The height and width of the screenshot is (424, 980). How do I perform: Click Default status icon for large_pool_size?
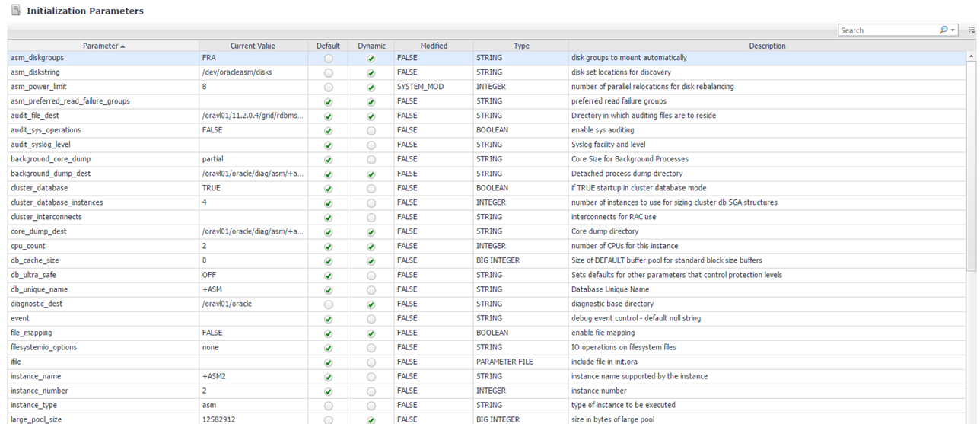[328, 419]
